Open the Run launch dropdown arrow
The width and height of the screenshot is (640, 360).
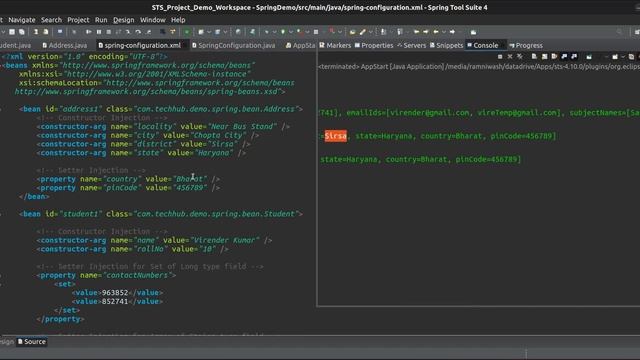pos(291,32)
